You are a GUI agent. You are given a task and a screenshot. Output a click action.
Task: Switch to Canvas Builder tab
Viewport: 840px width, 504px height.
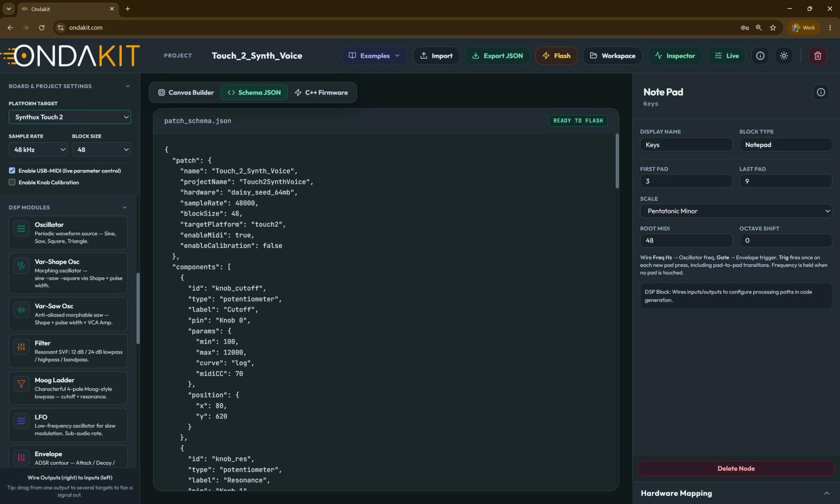coord(186,92)
